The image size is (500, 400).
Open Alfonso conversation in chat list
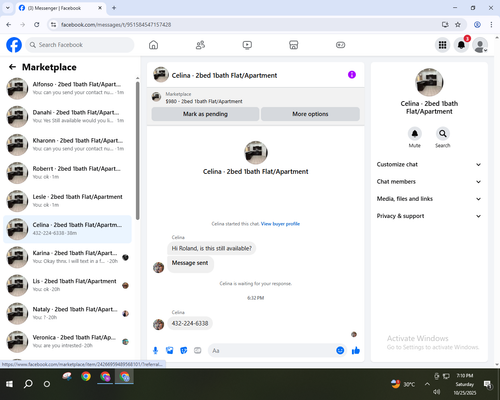[67, 88]
